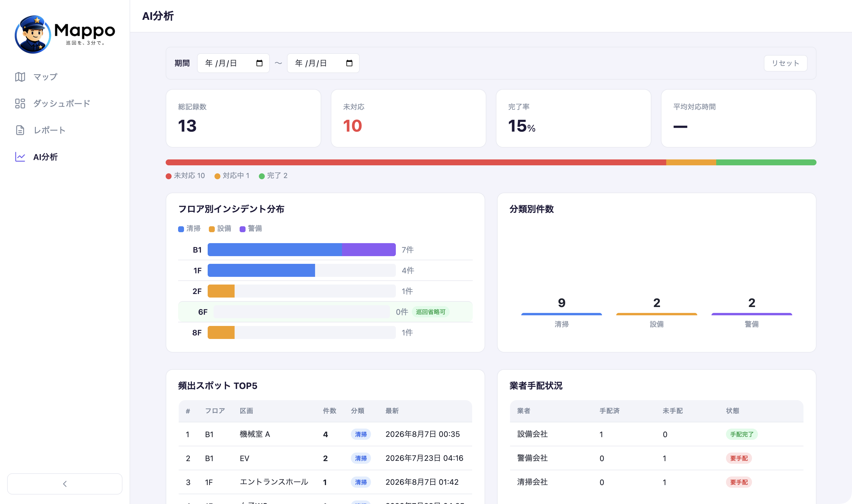The width and height of the screenshot is (852, 504).
Task: Click the 清掃会社 vendor row
Action: [x=657, y=482]
